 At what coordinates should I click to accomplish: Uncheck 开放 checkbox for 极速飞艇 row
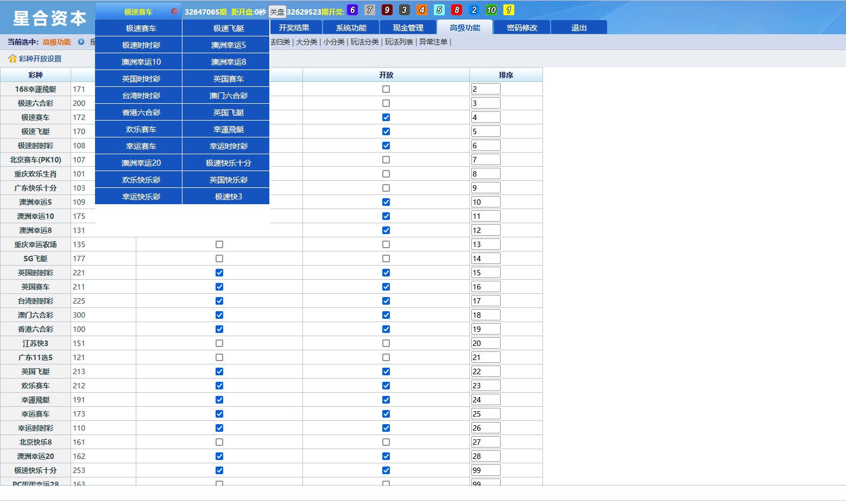(x=386, y=131)
